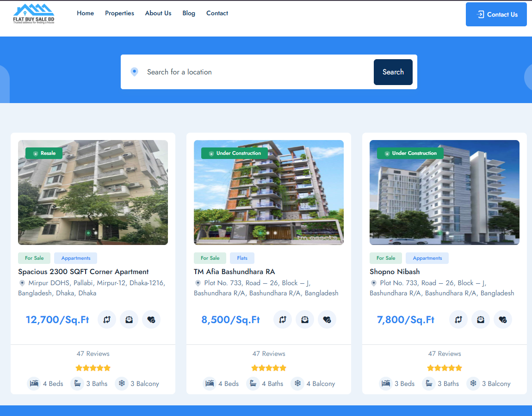Viewport: 532px width, 416px height.
Task: Open the Blog navigation menu
Action: 189,13
